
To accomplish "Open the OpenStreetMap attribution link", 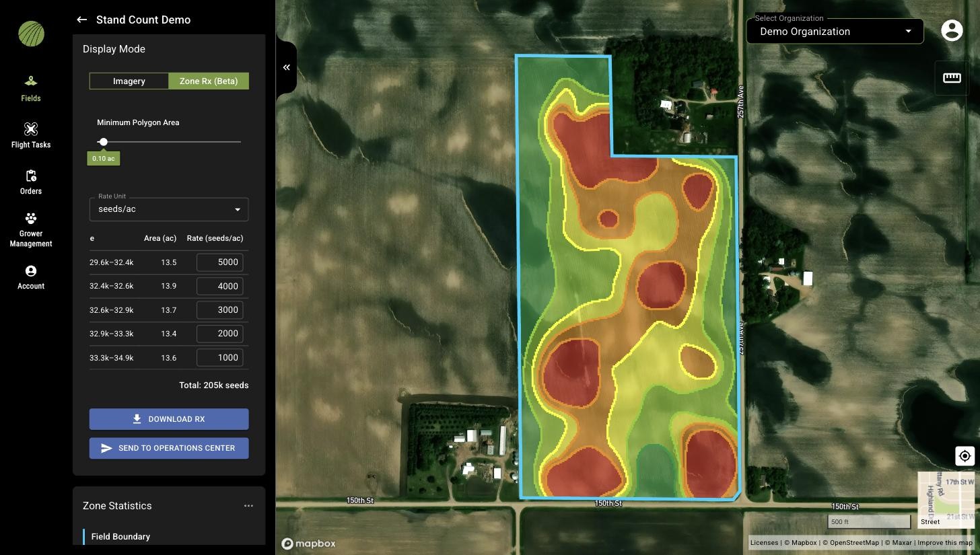I will 851,543.
